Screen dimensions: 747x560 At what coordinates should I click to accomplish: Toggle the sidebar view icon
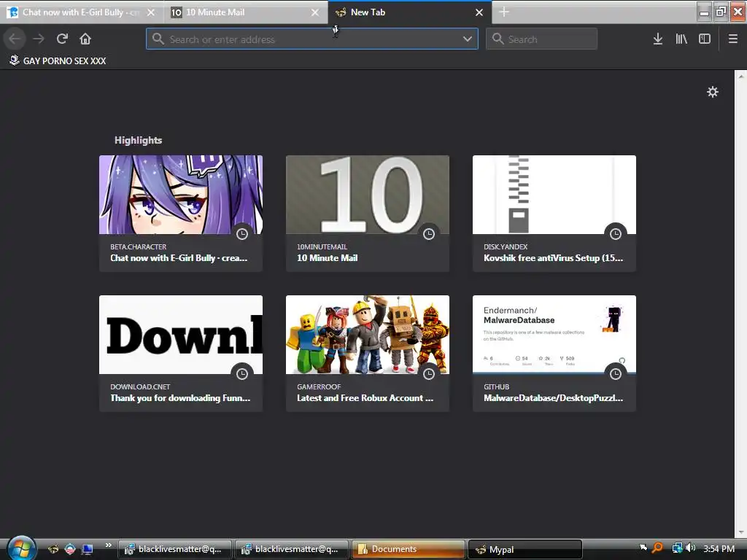pos(705,39)
